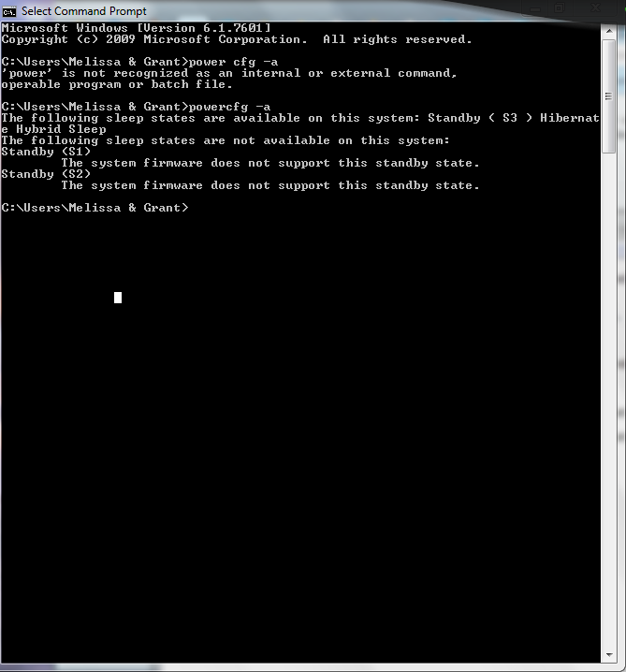Grab the vertical scrollbar thumb

pyautogui.click(x=609, y=96)
